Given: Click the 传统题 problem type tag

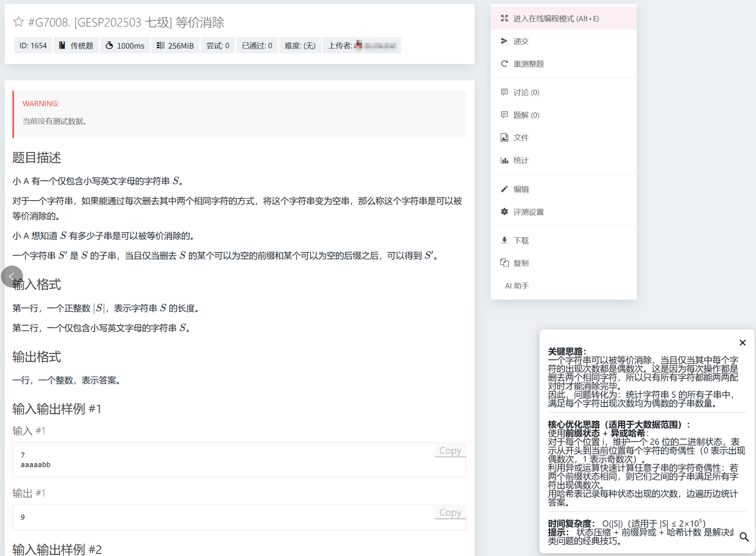Looking at the screenshot, I should pos(77,46).
